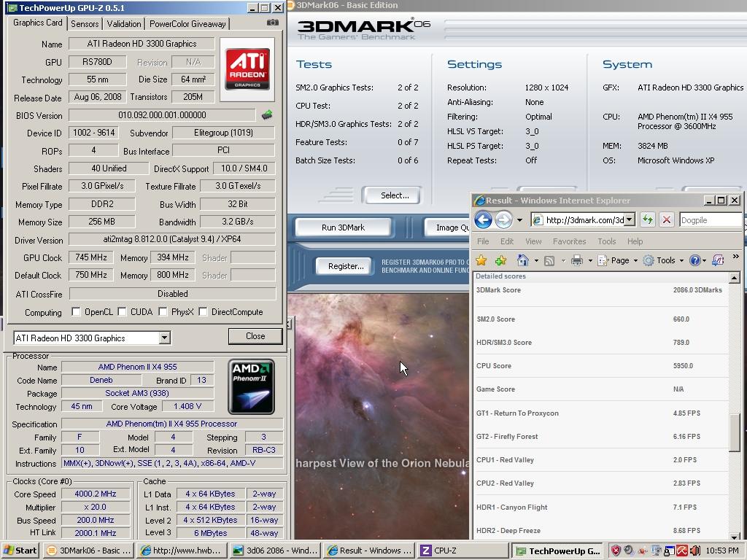Open 3DMark06 from the taskbar
The image size is (747, 560).
pos(88,551)
